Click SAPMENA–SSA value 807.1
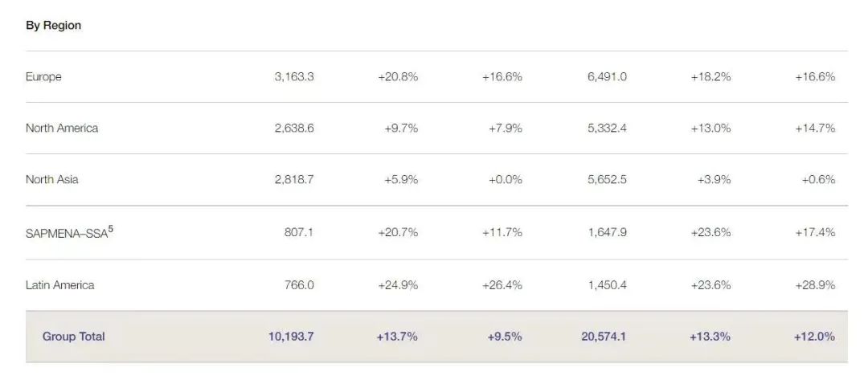Viewport: 868px width, 380px height. 299,232
